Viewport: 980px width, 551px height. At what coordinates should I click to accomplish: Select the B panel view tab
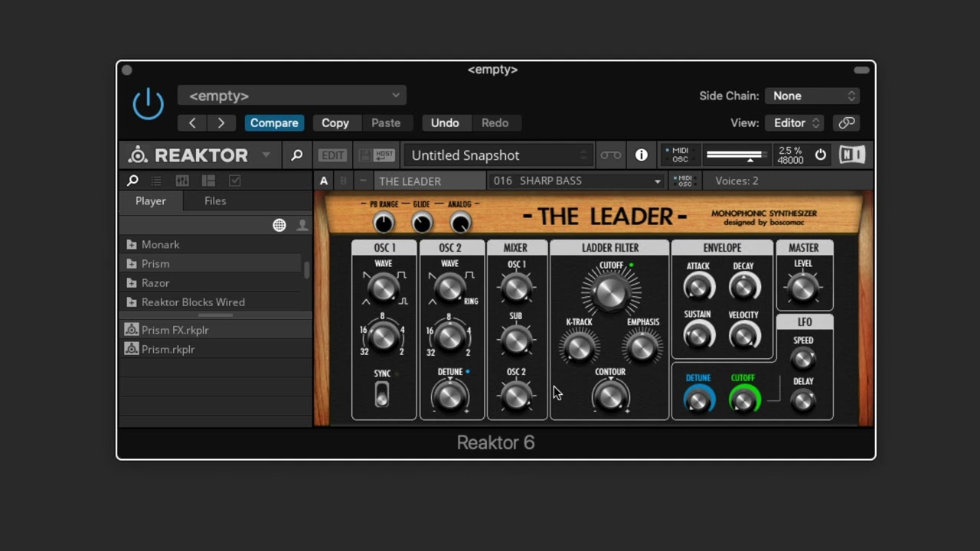pos(343,181)
